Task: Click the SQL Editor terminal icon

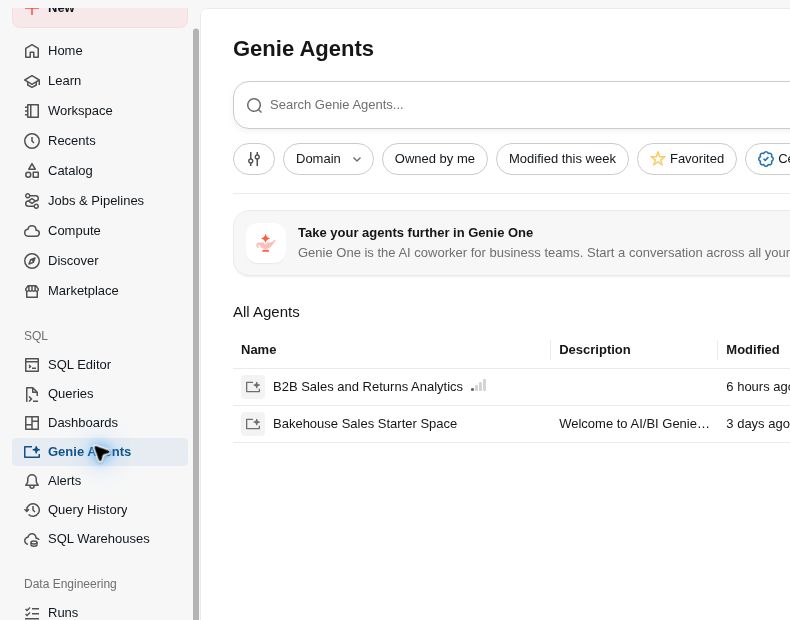Action: click(32, 365)
